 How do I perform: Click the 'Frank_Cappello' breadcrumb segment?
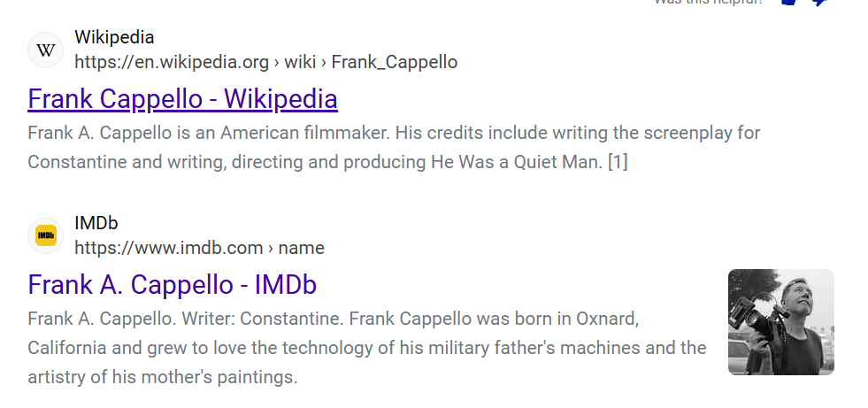pyautogui.click(x=394, y=62)
